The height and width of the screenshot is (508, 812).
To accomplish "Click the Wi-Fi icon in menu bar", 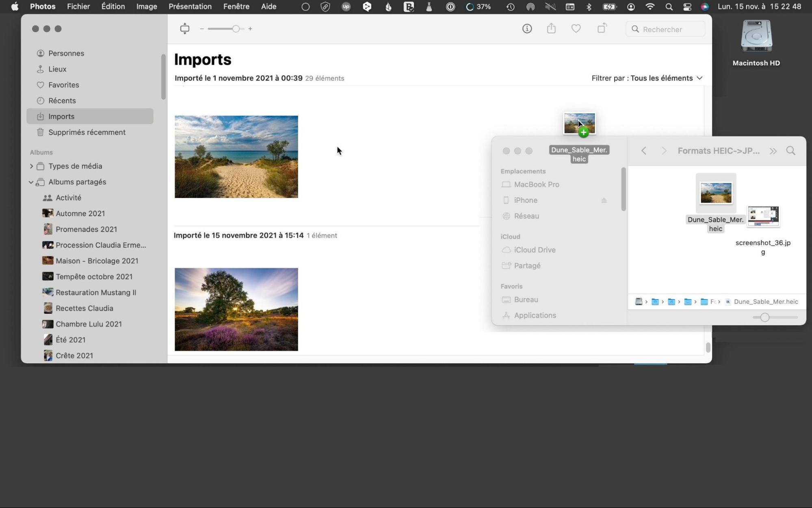I will click(x=650, y=7).
